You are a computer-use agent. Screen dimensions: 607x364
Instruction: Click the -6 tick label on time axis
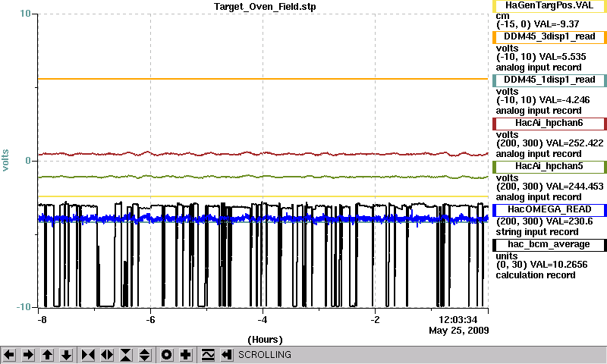tap(150, 320)
